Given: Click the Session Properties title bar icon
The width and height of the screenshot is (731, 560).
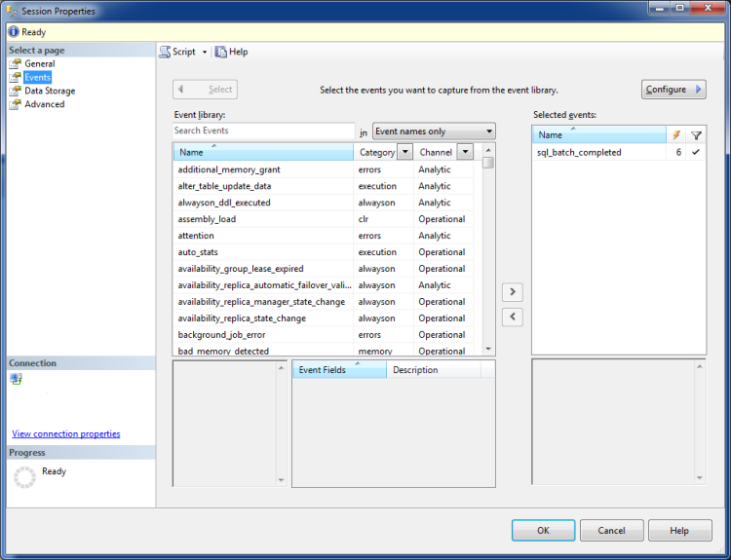Looking at the screenshot, I should tap(12, 11).
